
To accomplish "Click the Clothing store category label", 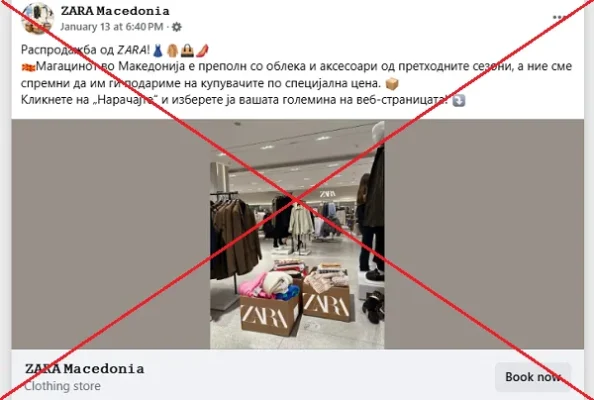I will point(63,386).
